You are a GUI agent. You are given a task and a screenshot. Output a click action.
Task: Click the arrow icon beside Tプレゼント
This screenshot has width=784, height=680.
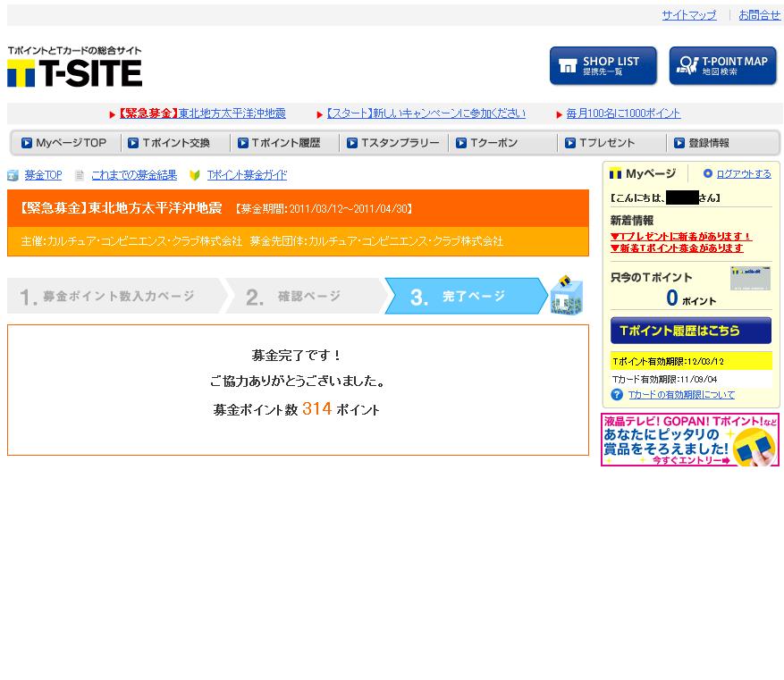(x=570, y=143)
